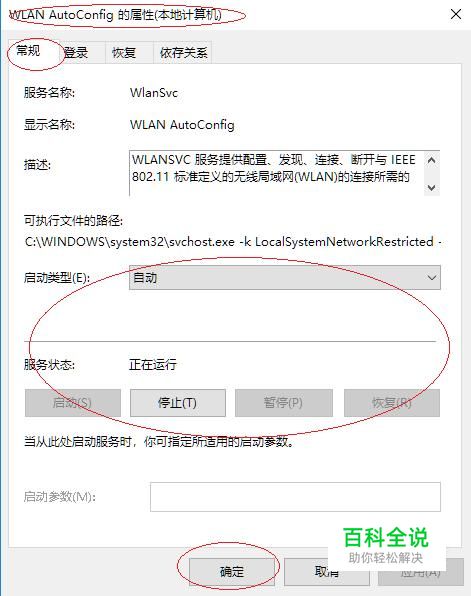The width and height of the screenshot is (471, 596).
Task: Click the 停止(T) button
Action: pos(178,403)
